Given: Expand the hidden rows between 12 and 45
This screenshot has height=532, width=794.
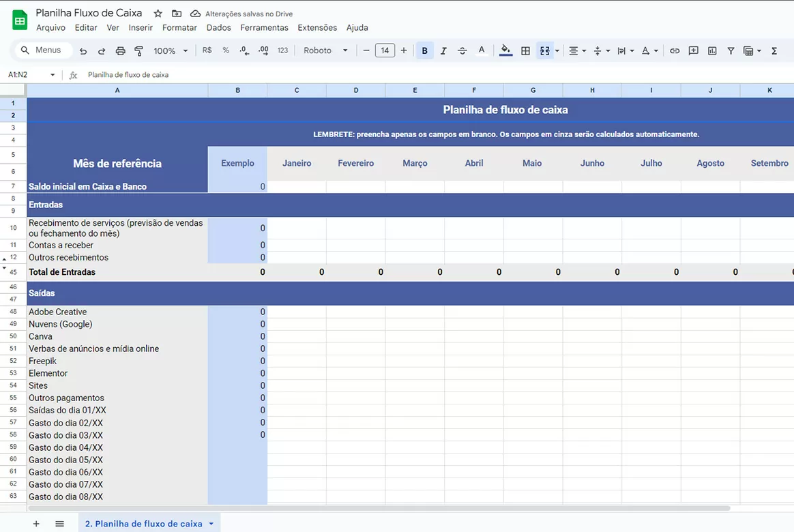Looking at the screenshot, I should [4, 263].
